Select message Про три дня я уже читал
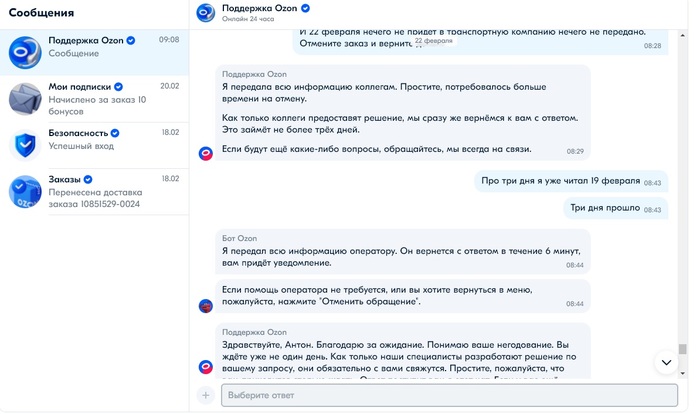This screenshot has height=414, width=700. [x=571, y=181]
